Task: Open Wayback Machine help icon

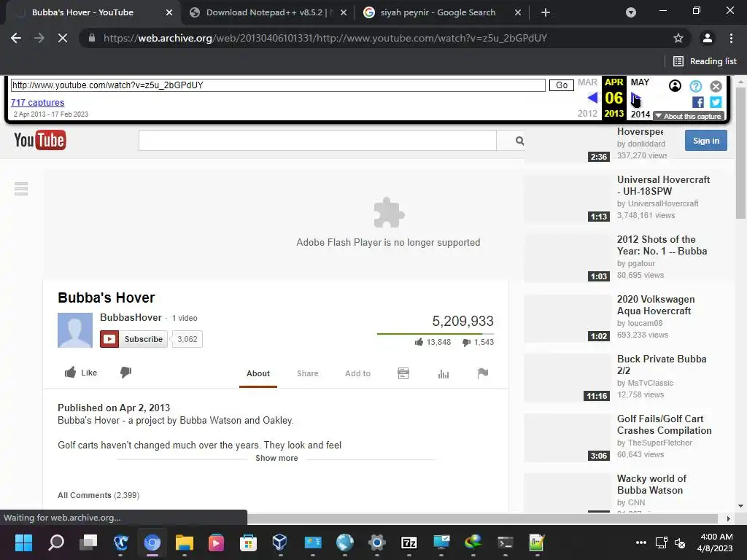Action: (695, 86)
